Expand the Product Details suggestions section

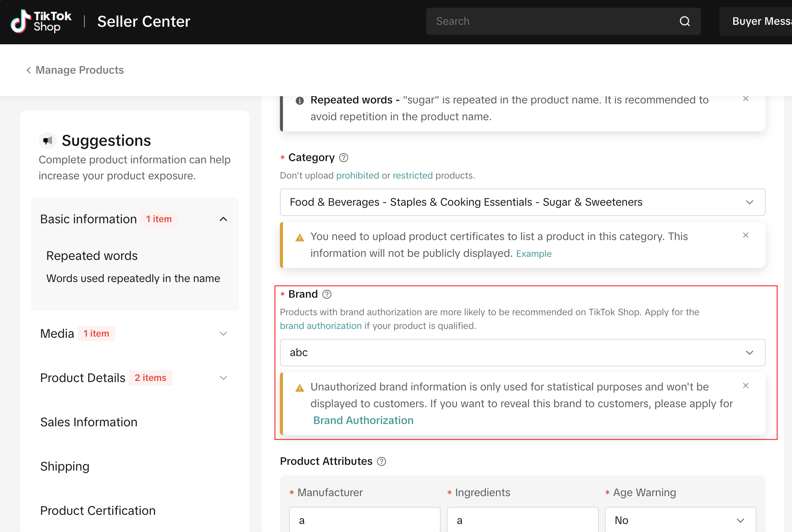coord(223,378)
